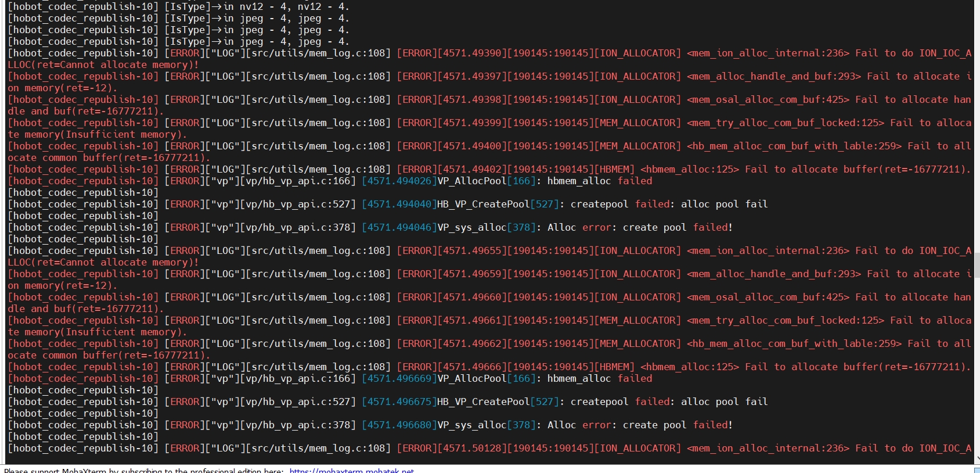980x473 pixels.
Task: Click VP_sys_alloc text at timestamp 4571.494046
Action: (471, 227)
